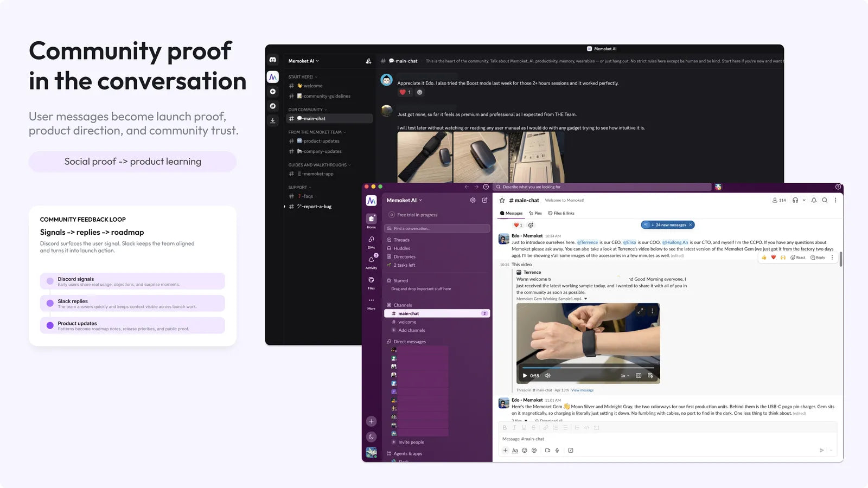The image size is (868, 488).
Task: Open notification bell in Slack channel header
Action: pos(814,200)
